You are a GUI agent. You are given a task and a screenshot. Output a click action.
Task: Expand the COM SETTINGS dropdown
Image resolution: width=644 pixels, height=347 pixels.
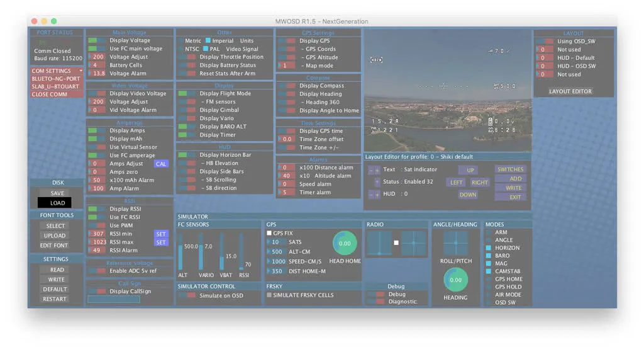(x=57, y=71)
